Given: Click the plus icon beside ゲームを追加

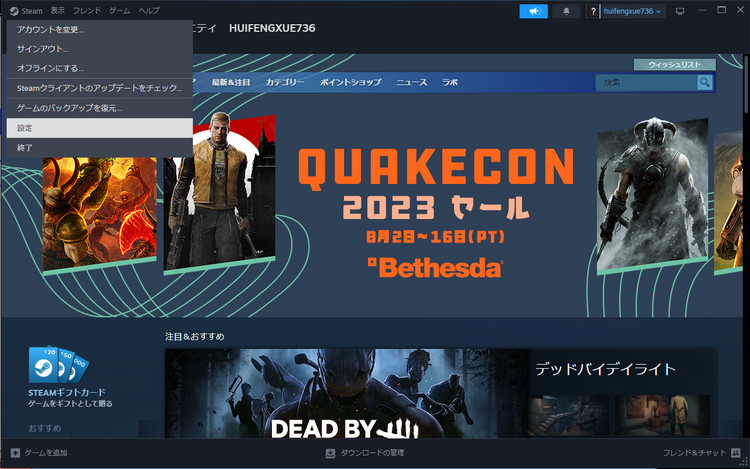Looking at the screenshot, I should [x=15, y=452].
